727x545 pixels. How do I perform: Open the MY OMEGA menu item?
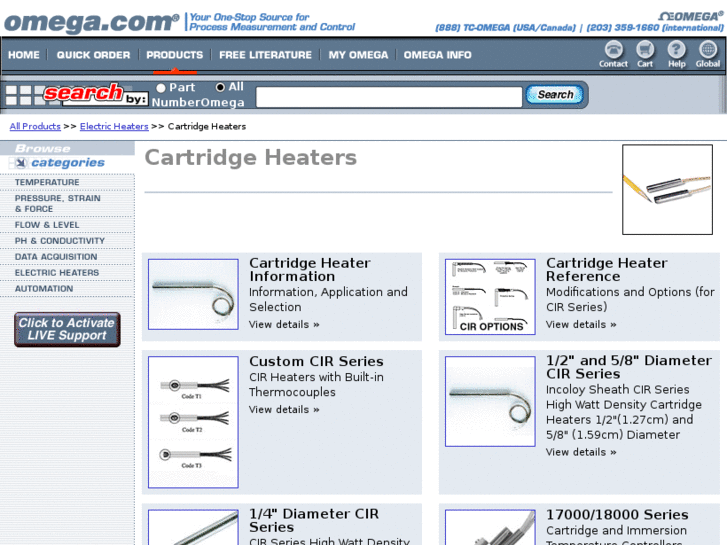click(x=358, y=55)
